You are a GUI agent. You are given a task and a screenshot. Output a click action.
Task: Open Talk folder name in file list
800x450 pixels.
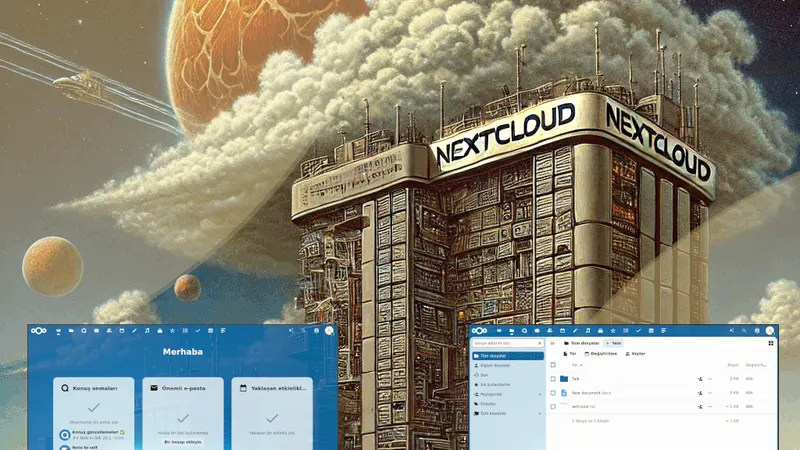tap(576, 379)
